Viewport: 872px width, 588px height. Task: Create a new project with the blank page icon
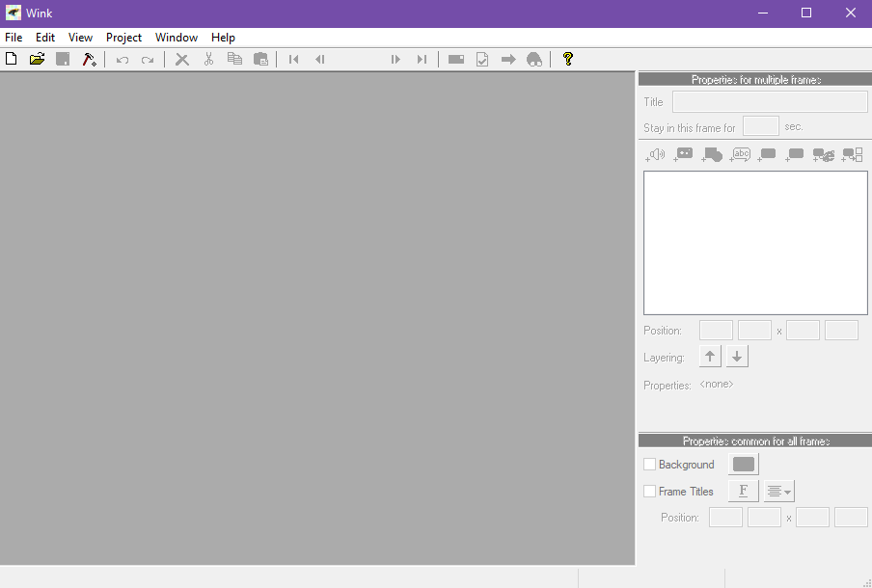(12, 60)
